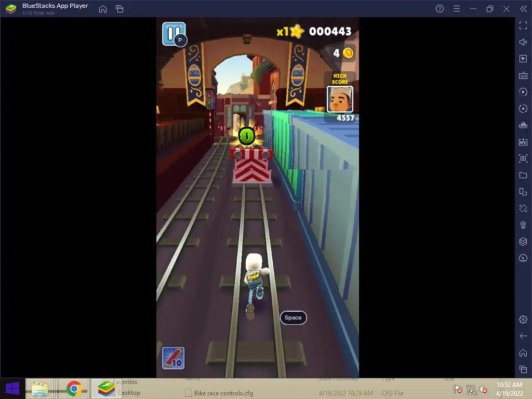Click the BlueStacks logo in title bar
Screen dimensions: 532x399
tap(11, 9)
